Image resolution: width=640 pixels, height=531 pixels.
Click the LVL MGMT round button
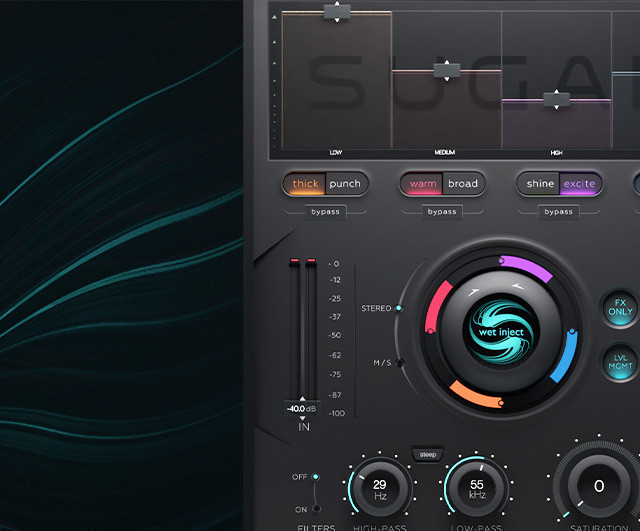coord(620,360)
